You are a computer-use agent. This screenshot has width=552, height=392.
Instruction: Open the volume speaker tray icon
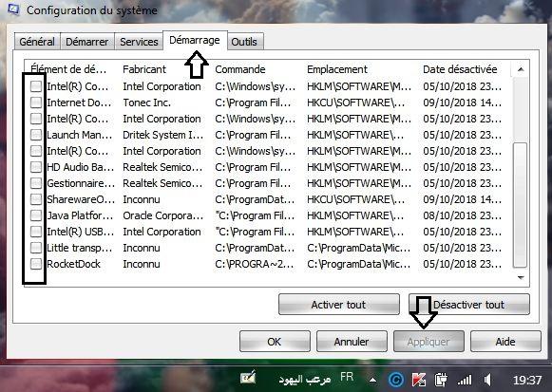(x=487, y=380)
